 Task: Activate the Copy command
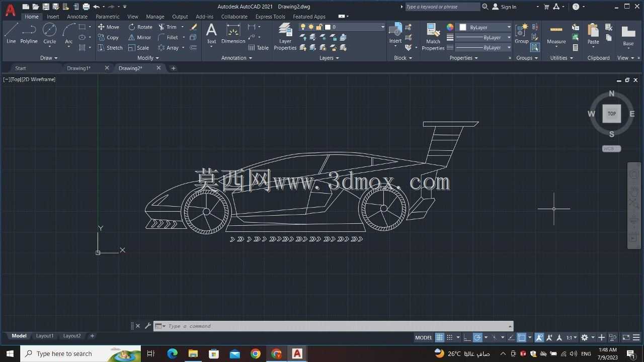(x=108, y=37)
